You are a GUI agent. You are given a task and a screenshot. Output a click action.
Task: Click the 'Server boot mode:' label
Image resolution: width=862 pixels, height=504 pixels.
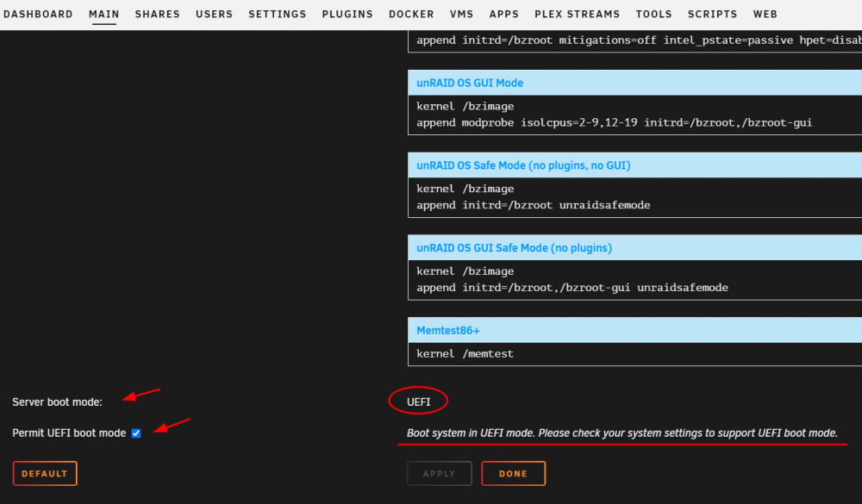pos(57,402)
